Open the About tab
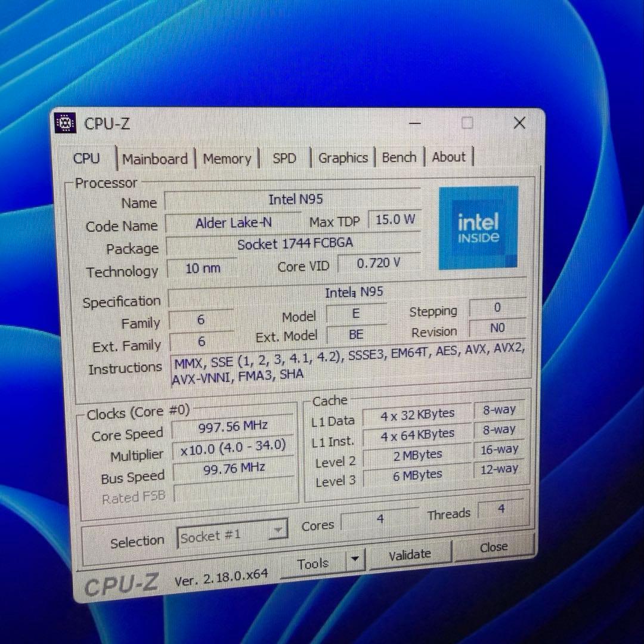The image size is (644, 644). pos(448,157)
